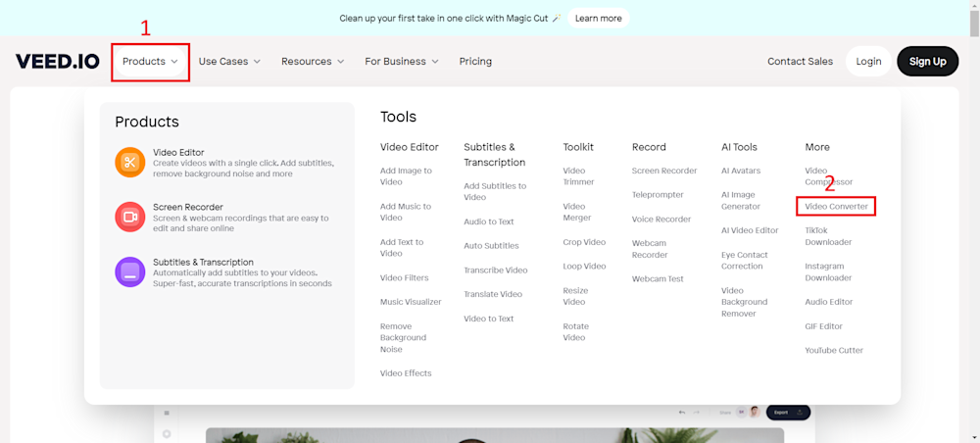
Task: Open Crop Video tool
Action: (x=584, y=242)
